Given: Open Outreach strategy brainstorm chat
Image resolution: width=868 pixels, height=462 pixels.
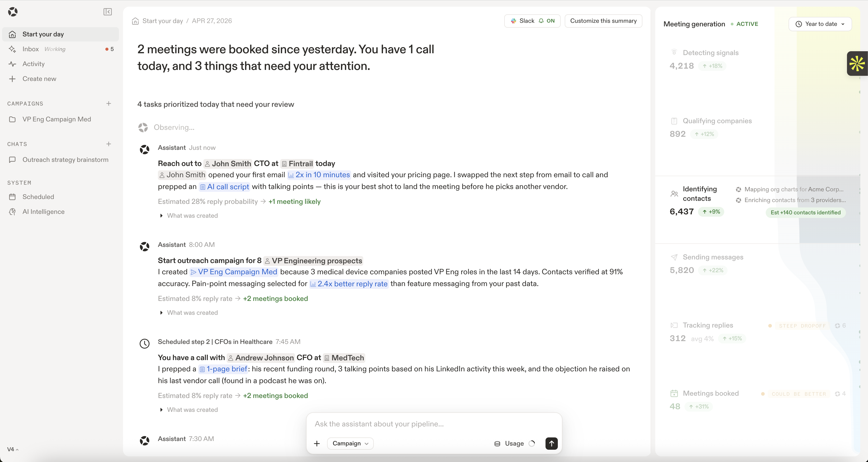Looking at the screenshot, I should 60,160.
